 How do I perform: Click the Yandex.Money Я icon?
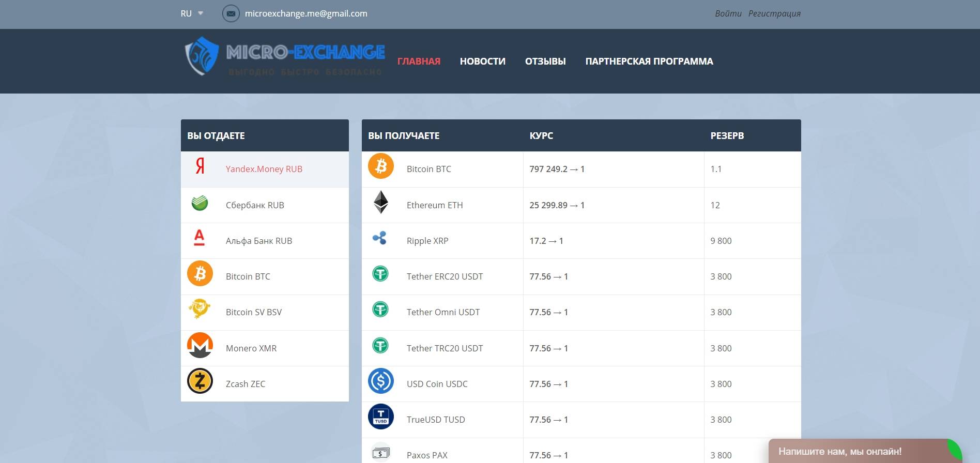[200, 166]
